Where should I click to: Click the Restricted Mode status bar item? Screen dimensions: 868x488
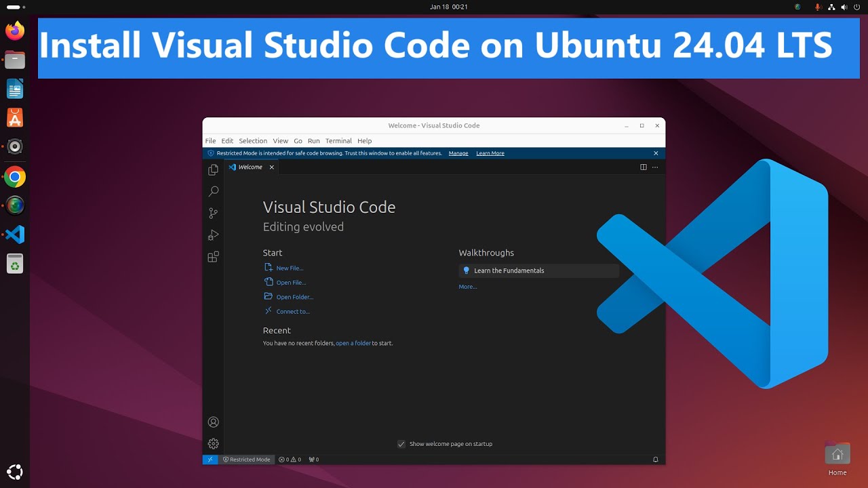(247, 460)
